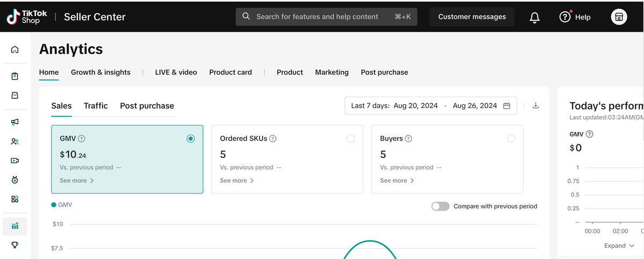644x259 pixels.
Task: Click See more under GMV
Action: [x=77, y=181]
